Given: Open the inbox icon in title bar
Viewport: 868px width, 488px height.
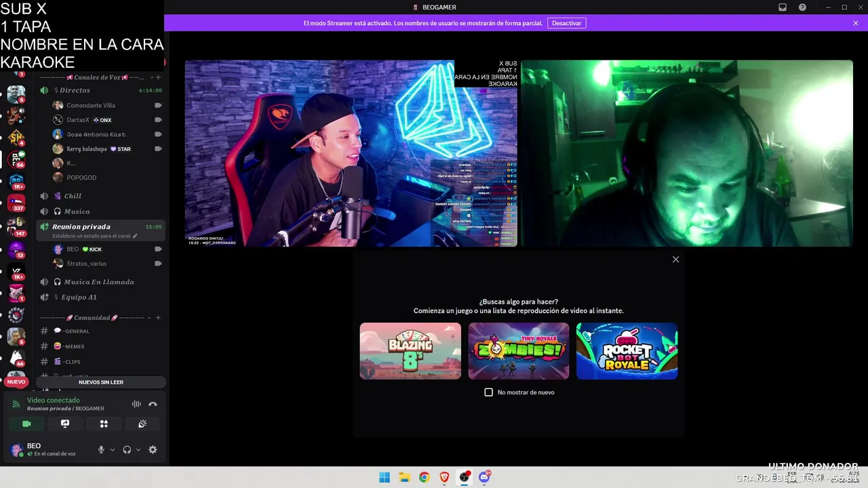Looking at the screenshot, I should [x=783, y=7].
